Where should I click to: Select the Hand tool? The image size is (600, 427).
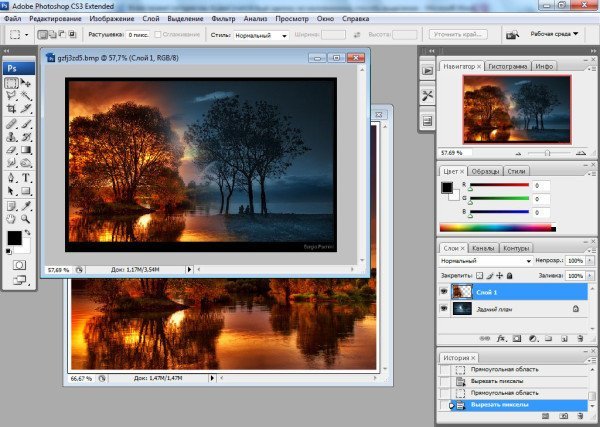(11, 219)
